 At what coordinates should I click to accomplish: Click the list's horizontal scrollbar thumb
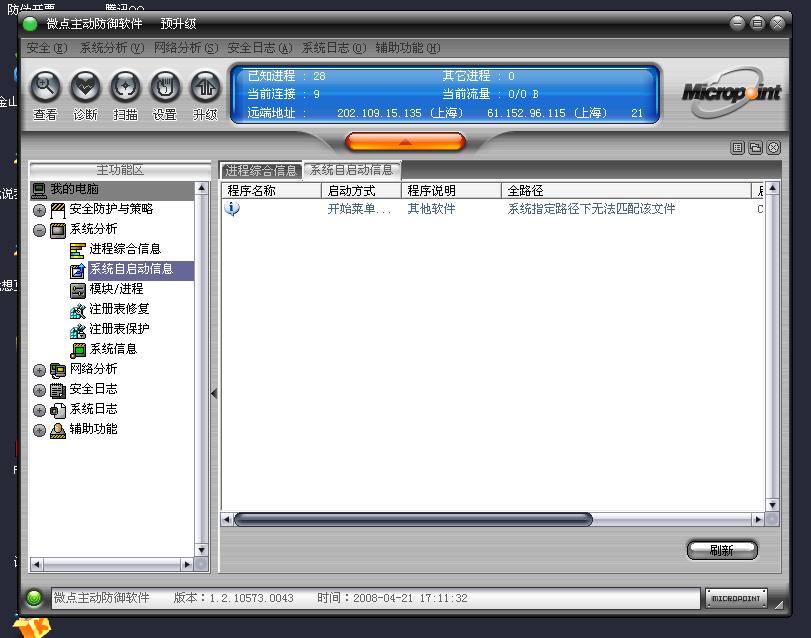point(413,519)
